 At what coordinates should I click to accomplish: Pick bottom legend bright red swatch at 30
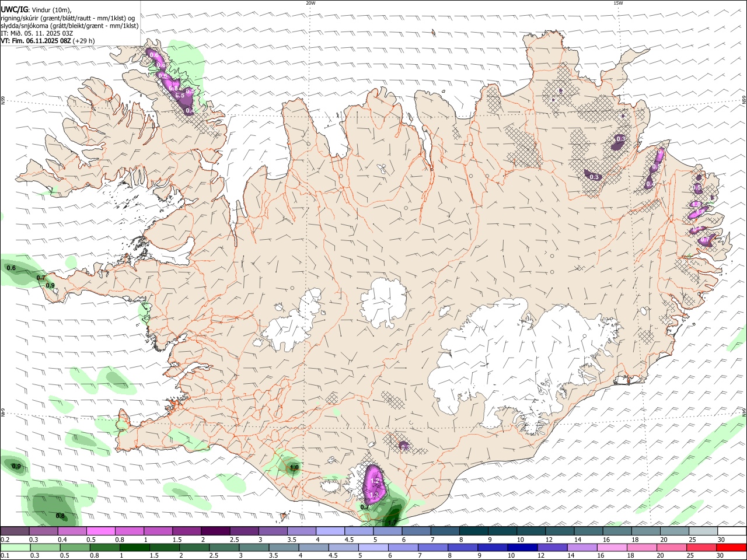[732, 547]
